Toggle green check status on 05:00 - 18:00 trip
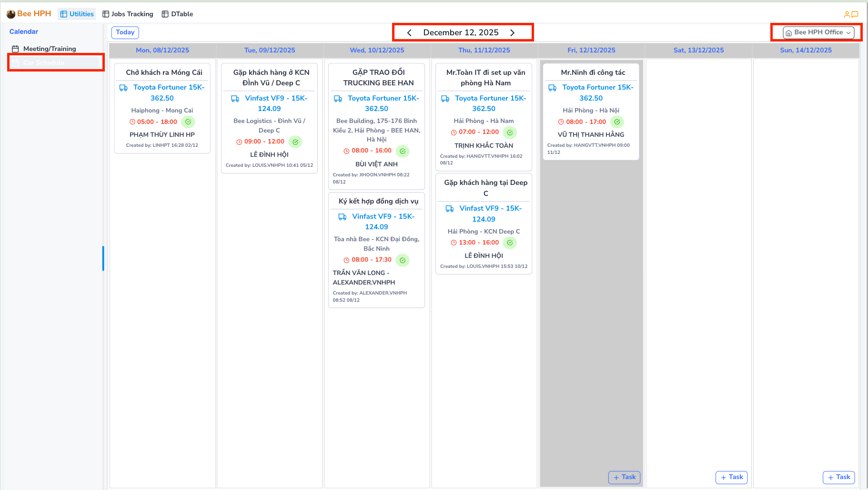The height and width of the screenshot is (490, 868). click(188, 122)
